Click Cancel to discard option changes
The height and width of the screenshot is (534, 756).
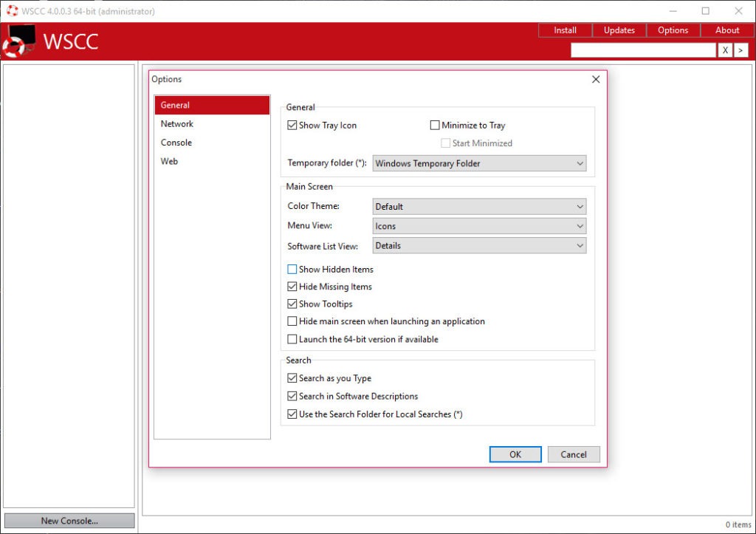(x=574, y=454)
